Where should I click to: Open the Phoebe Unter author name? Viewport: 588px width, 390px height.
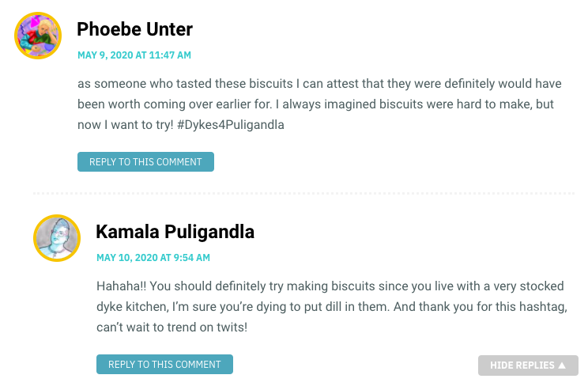pyautogui.click(x=134, y=29)
